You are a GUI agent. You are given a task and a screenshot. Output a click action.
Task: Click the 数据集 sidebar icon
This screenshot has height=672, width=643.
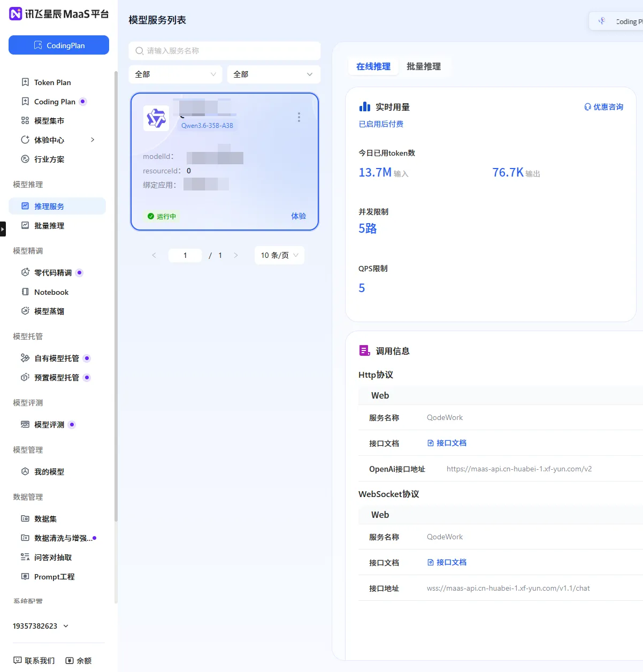(x=25, y=519)
